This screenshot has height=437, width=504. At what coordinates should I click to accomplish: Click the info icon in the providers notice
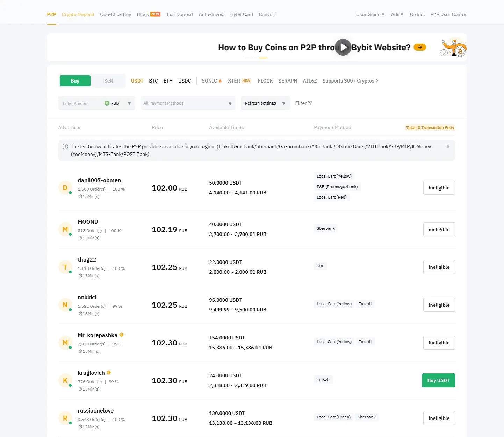(x=65, y=146)
